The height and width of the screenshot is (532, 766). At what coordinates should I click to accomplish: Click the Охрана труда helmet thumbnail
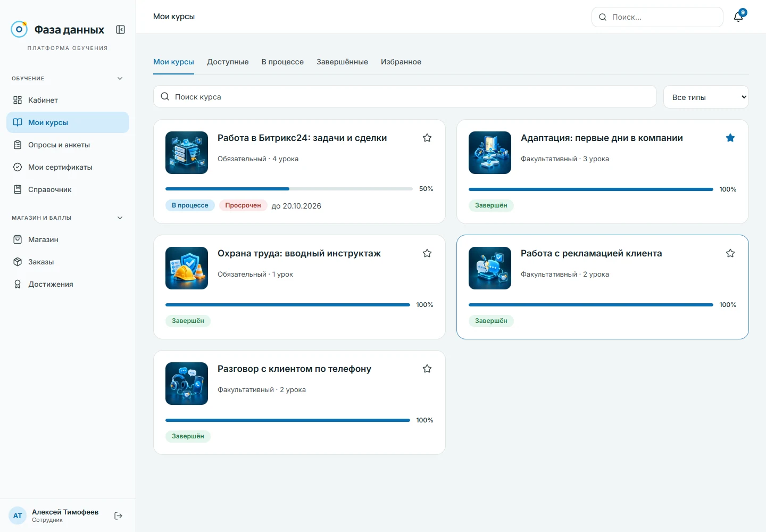(187, 268)
